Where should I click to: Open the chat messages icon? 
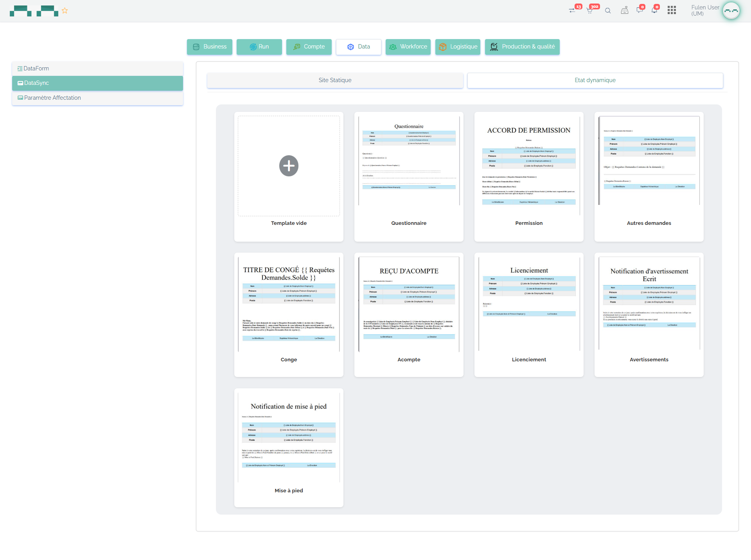[640, 11]
